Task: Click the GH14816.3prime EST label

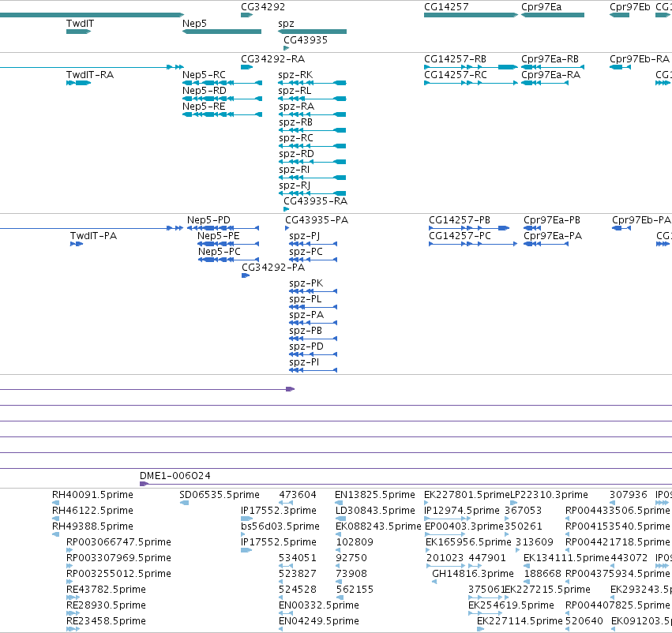Action: click(473, 574)
